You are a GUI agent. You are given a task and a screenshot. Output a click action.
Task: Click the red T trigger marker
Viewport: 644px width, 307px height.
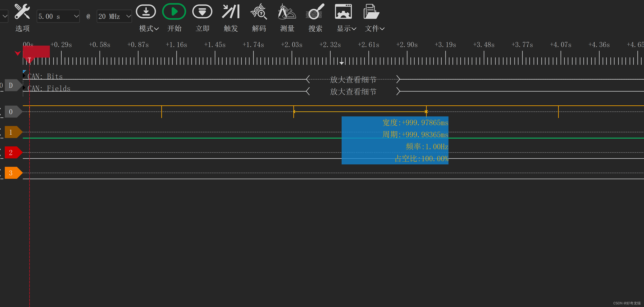coord(29,60)
